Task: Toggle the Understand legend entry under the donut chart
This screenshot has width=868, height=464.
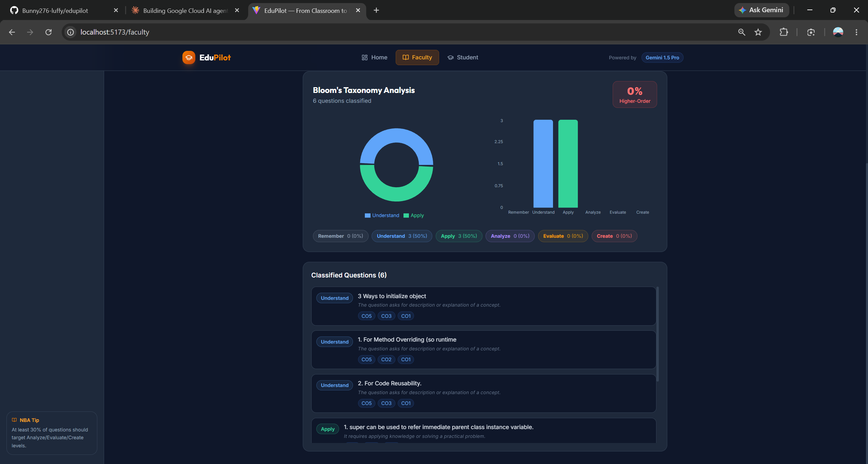Action: pos(382,215)
